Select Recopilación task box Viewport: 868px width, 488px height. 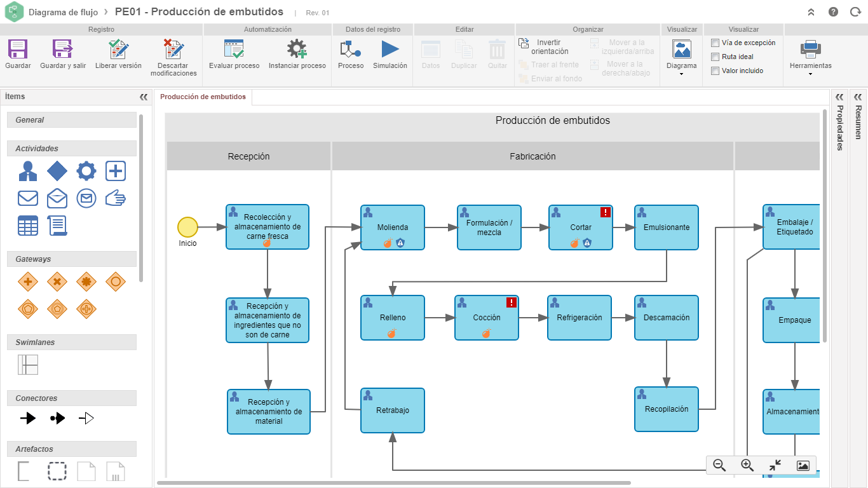[x=667, y=409]
